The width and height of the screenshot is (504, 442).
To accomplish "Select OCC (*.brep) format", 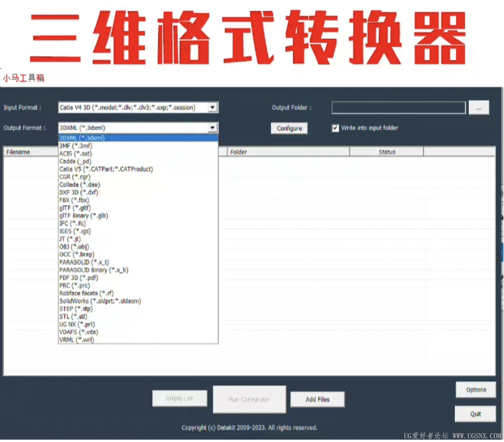I will [138, 255].
